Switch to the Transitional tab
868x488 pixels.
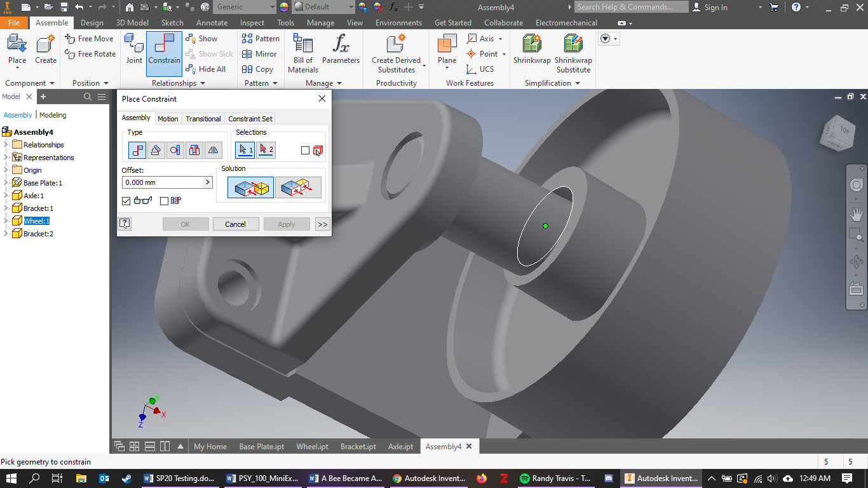(203, 119)
